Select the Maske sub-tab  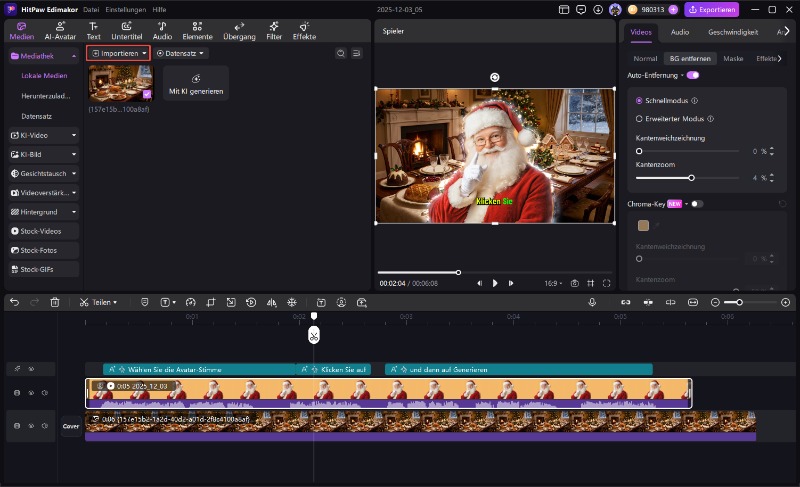pyautogui.click(x=733, y=59)
